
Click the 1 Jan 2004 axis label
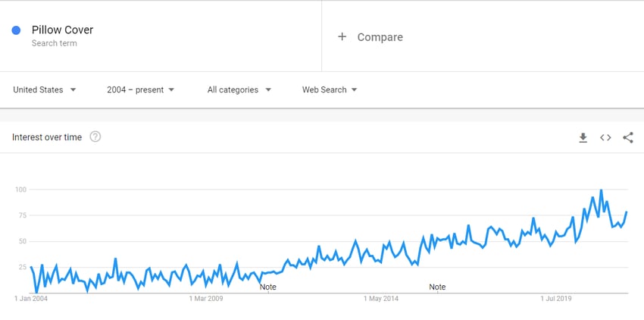(x=31, y=299)
